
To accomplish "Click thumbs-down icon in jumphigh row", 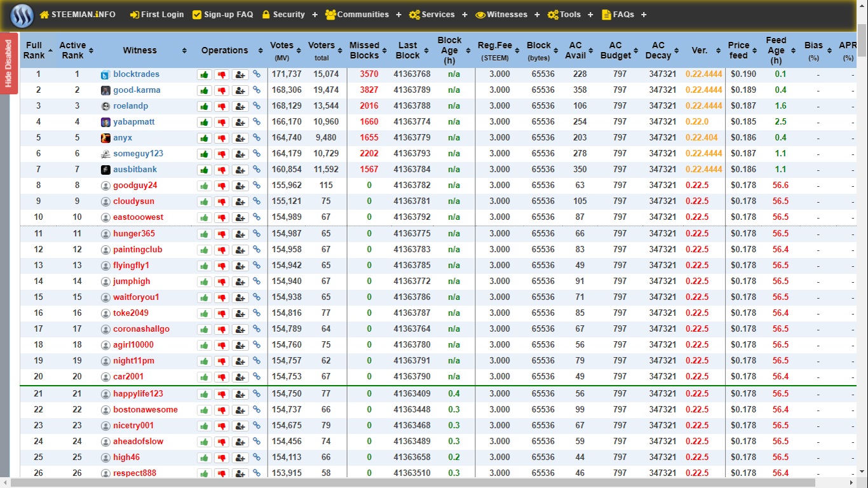I will click(222, 282).
